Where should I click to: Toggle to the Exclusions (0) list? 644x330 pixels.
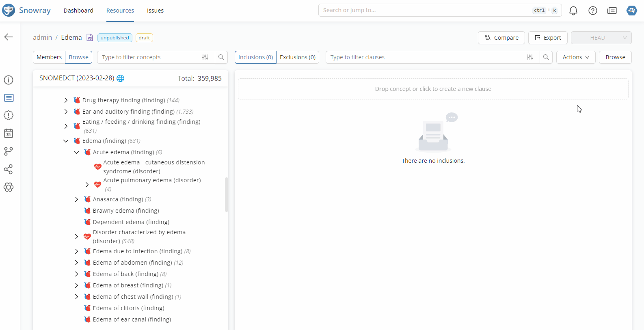point(298,57)
